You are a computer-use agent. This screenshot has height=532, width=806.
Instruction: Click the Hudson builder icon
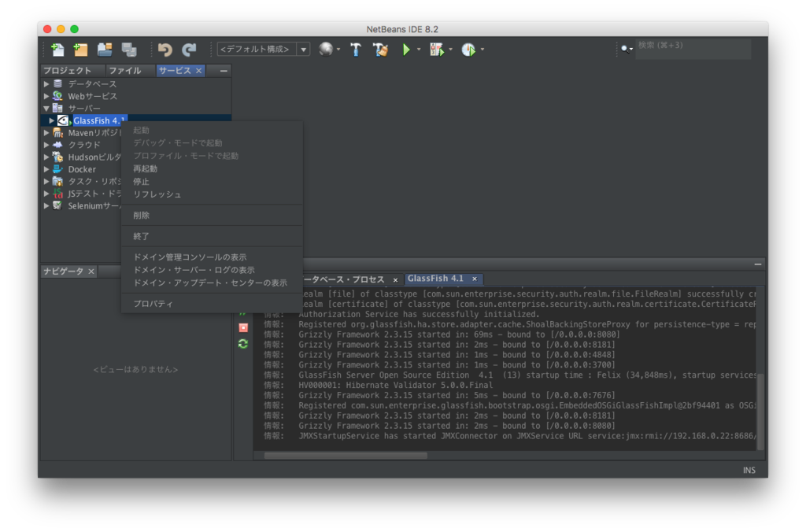click(57, 157)
